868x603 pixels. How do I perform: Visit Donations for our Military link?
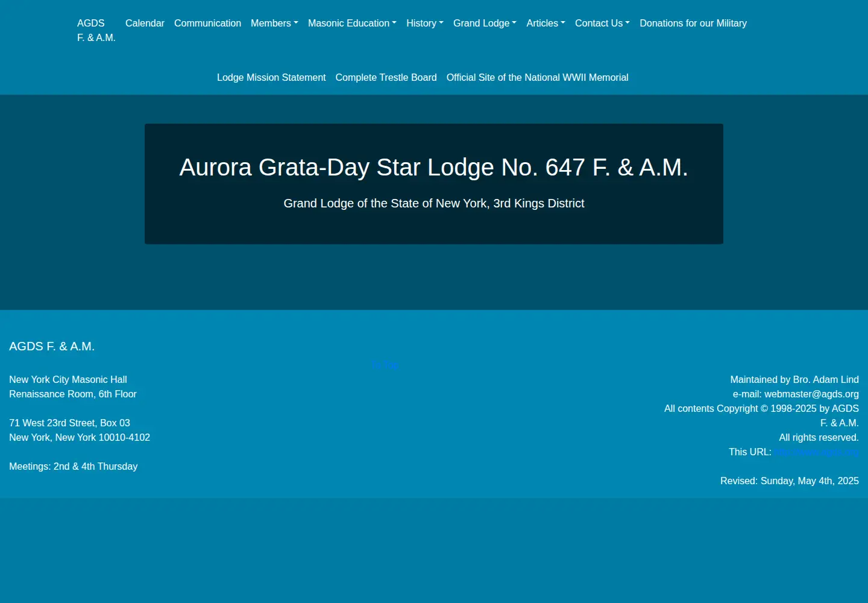[x=693, y=23]
